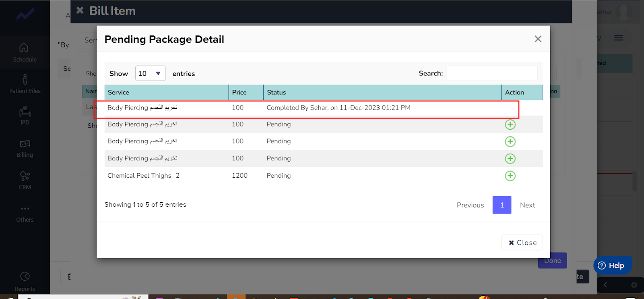This screenshot has height=299, width=644.
Task: Click the Pending status of Chemical Peel row
Action: (279, 176)
